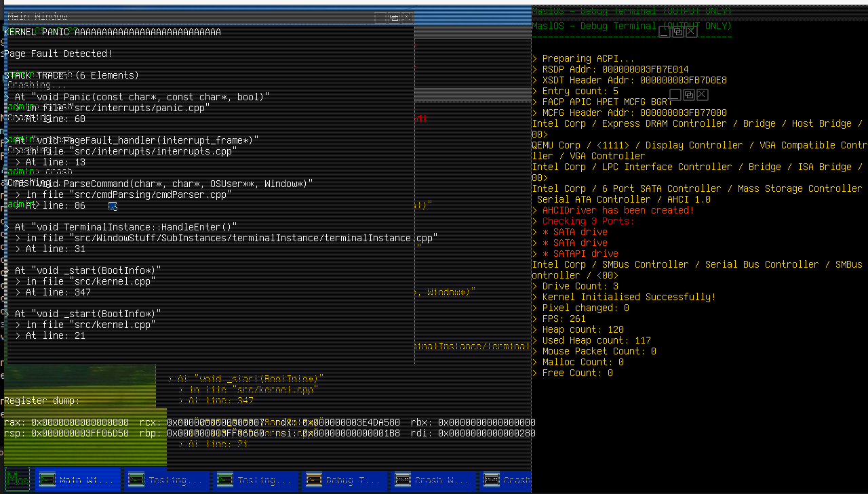Maximize the Main Window
Image resolution: width=868 pixels, height=494 pixels.
pos(393,18)
